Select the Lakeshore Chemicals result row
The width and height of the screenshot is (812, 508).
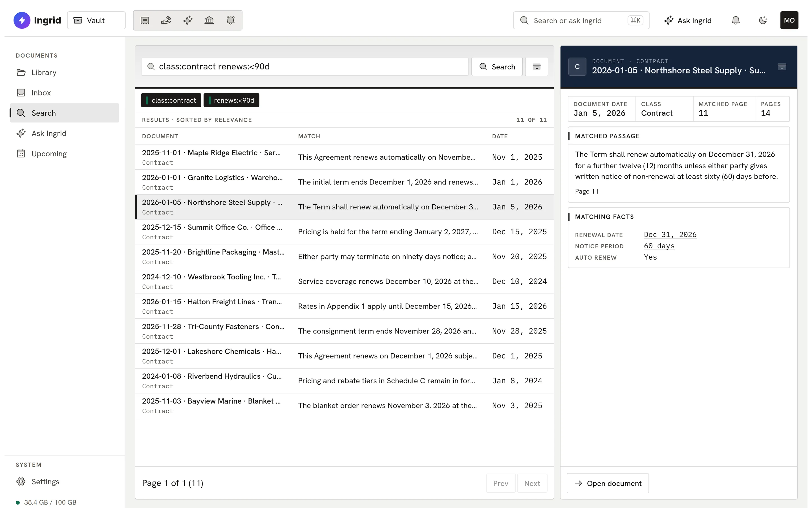click(344, 356)
